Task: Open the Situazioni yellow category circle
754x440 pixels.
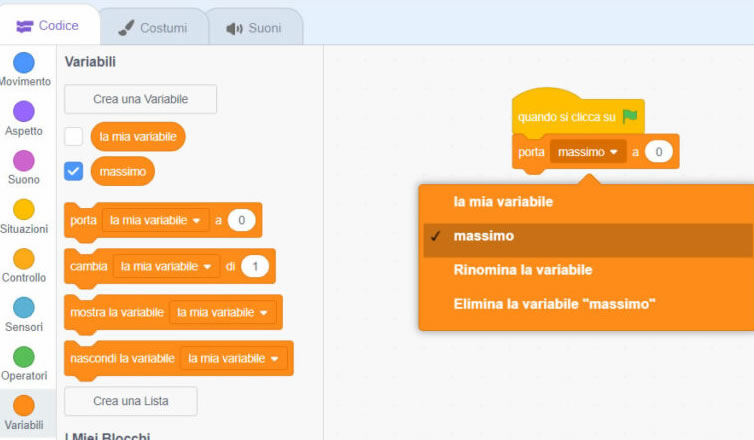Action: (24, 210)
